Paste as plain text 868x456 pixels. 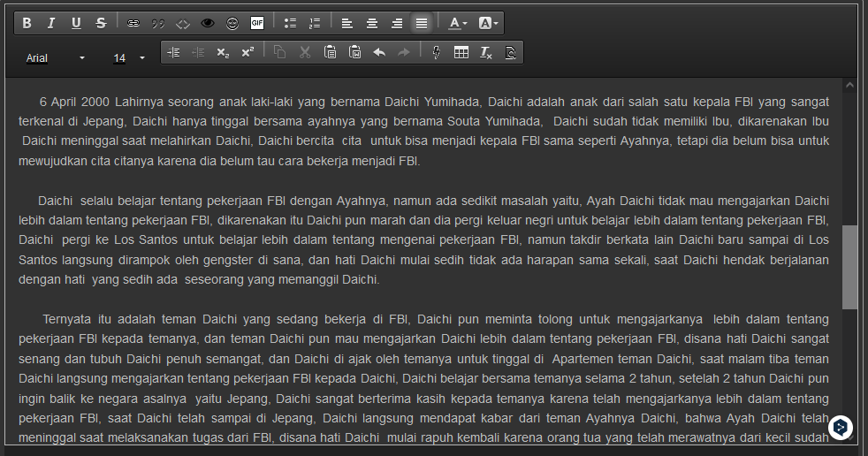[x=330, y=52]
